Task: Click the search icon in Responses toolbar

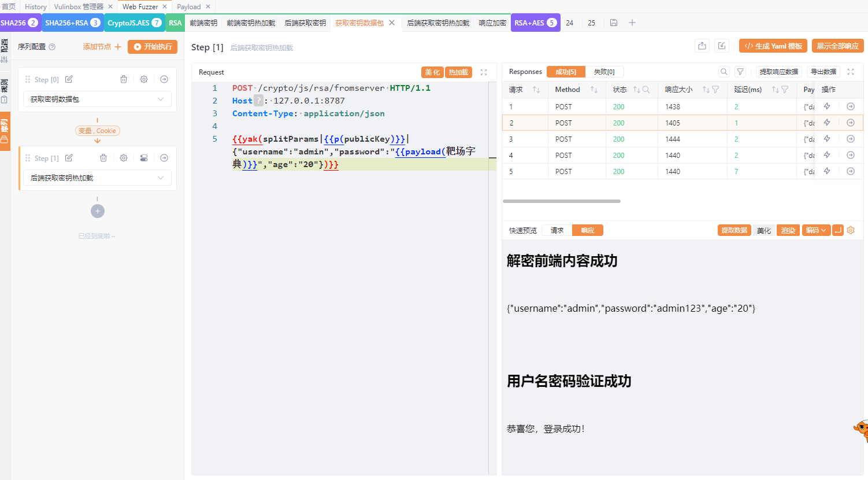Action: 724,72
